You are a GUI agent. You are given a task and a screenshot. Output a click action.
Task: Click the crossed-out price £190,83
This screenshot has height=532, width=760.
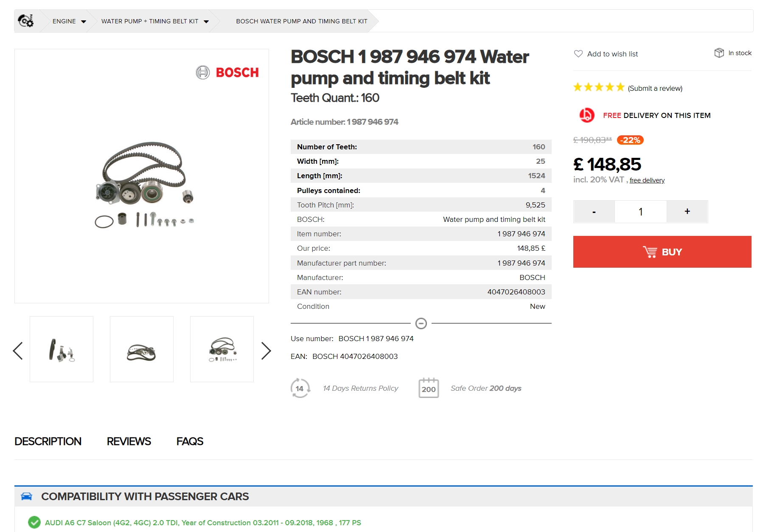pyautogui.click(x=592, y=140)
